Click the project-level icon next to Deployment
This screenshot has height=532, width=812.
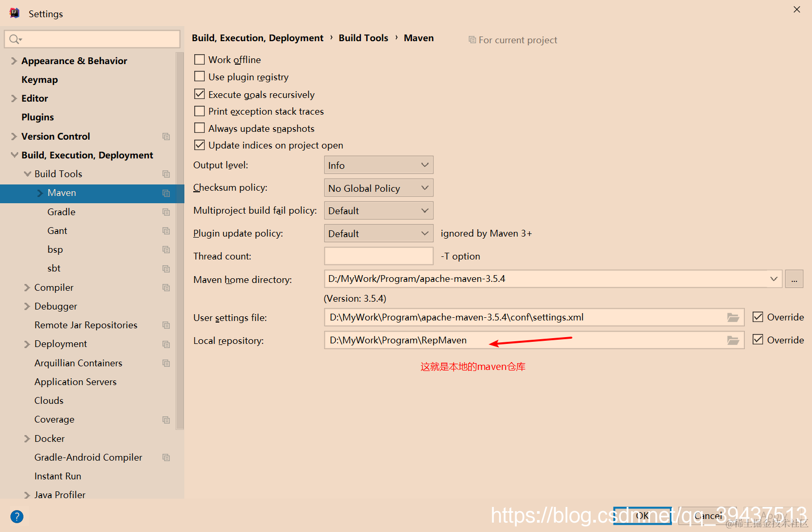click(x=166, y=344)
